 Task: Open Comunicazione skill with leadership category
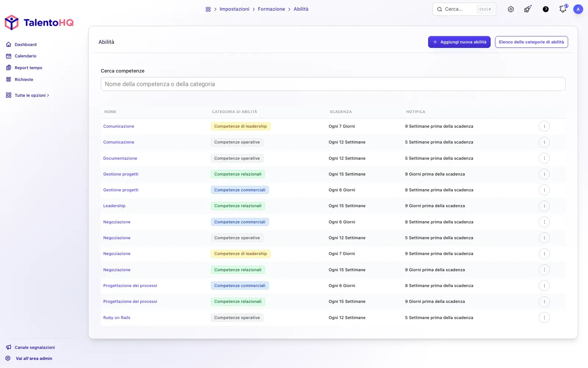coord(119,126)
